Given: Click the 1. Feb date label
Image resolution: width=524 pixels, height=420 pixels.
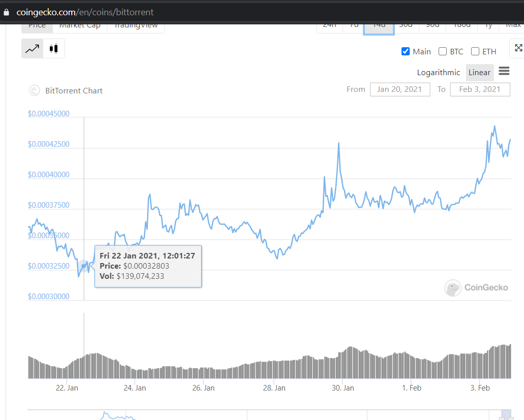Looking at the screenshot, I should click(x=412, y=388).
